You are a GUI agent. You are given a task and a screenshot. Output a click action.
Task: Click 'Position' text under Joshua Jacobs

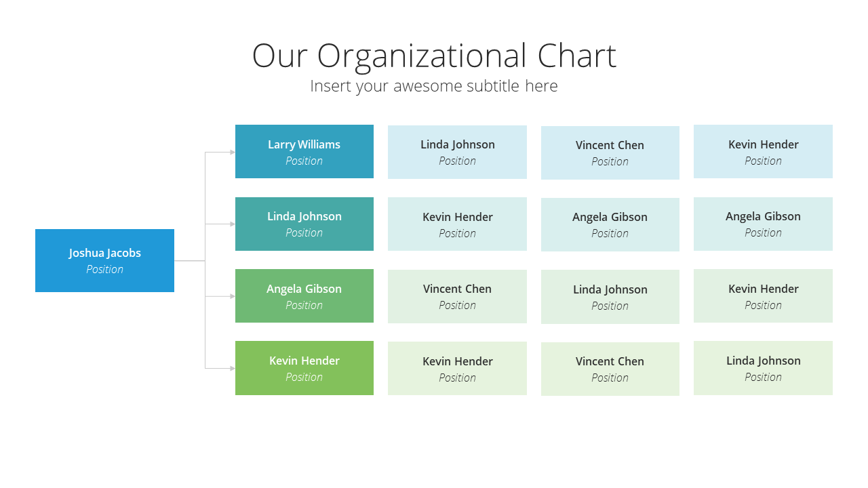[104, 269]
